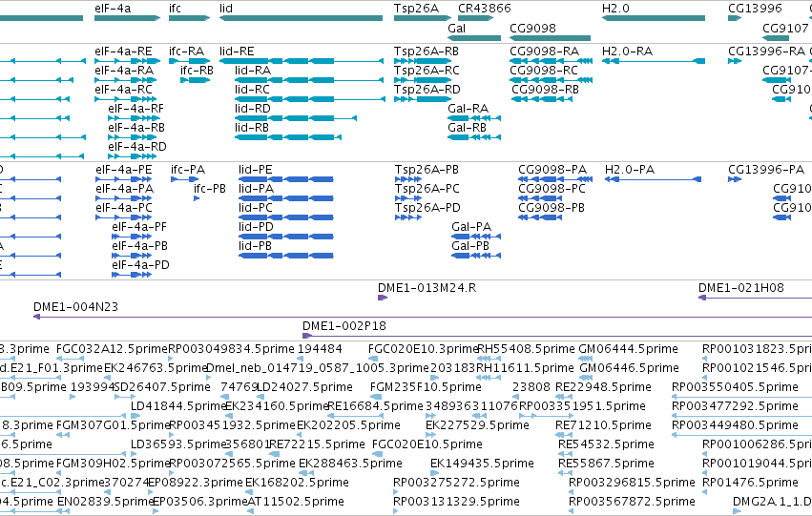The width and height of the screenshot is (812, 516).
Task: Click the ifc-PA protein label
Action: pyautogui.click(x=188, y=170)
